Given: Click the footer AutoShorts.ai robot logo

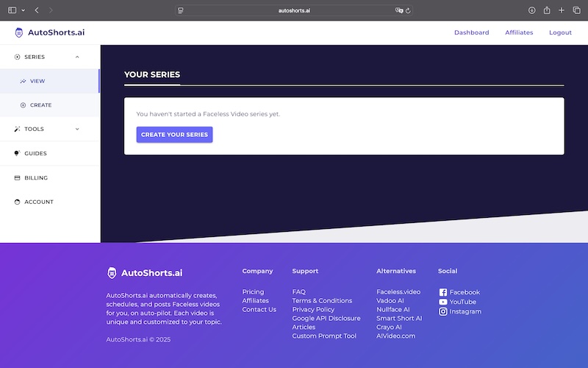Looking at the screenshot, I should click(x=112, y=273).
